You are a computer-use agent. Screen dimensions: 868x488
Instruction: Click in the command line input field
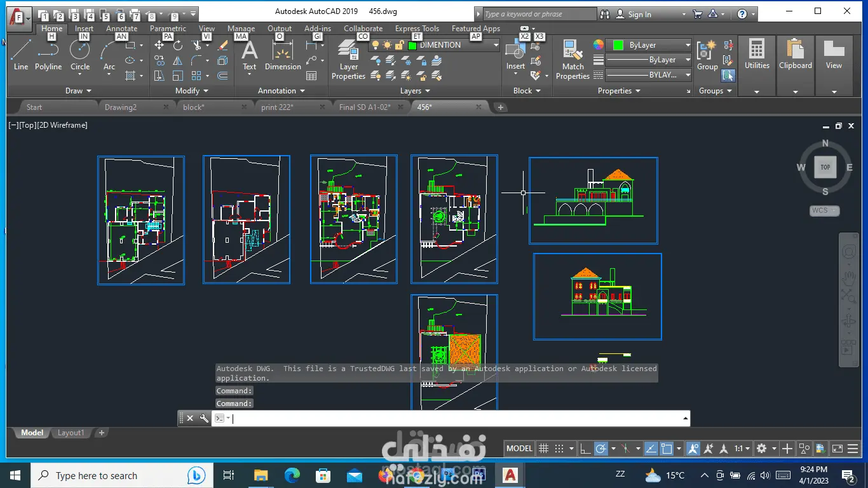[454, 418]
